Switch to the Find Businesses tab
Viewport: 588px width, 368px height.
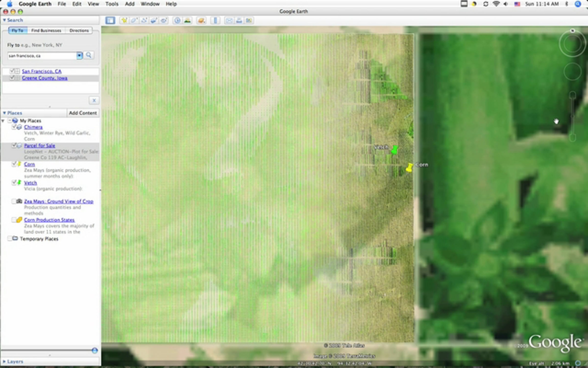point(46,30)
